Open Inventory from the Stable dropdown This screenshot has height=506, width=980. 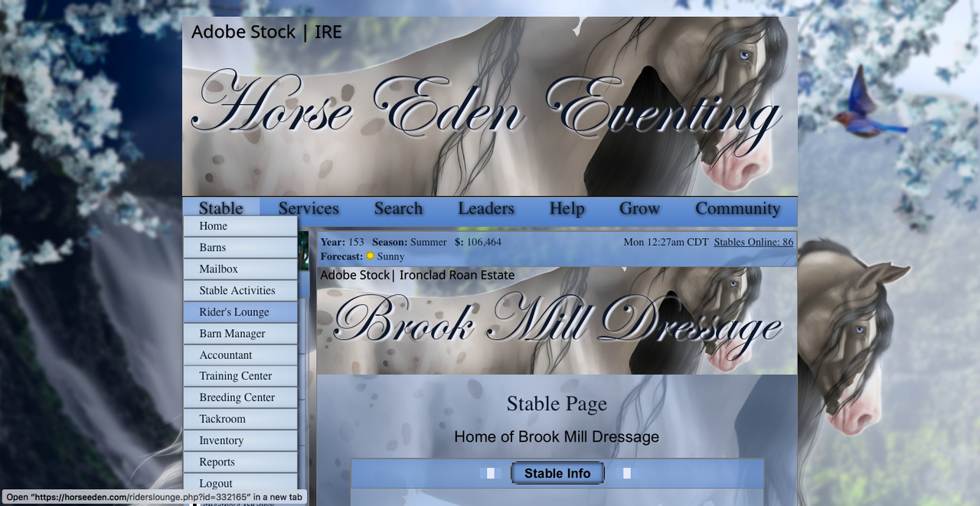click(x=240, y=440)
